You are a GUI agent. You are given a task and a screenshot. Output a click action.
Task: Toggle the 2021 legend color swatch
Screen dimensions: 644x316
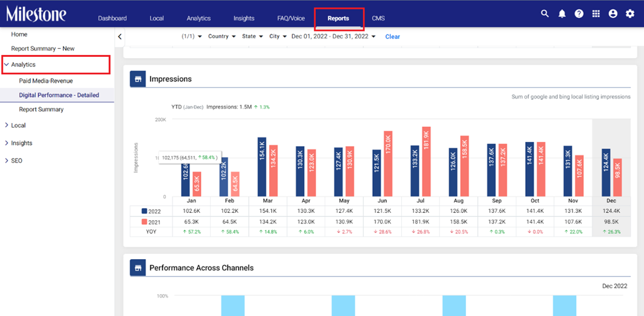(x=144, y=221)
